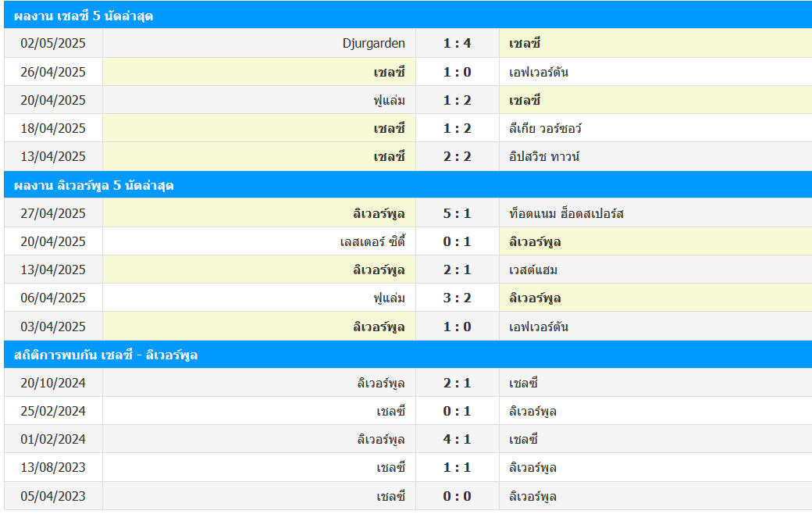The image size is (812, 514).
Task: Click the อิปสวิช ทาวน์ team name
Action: coord(543,156)
